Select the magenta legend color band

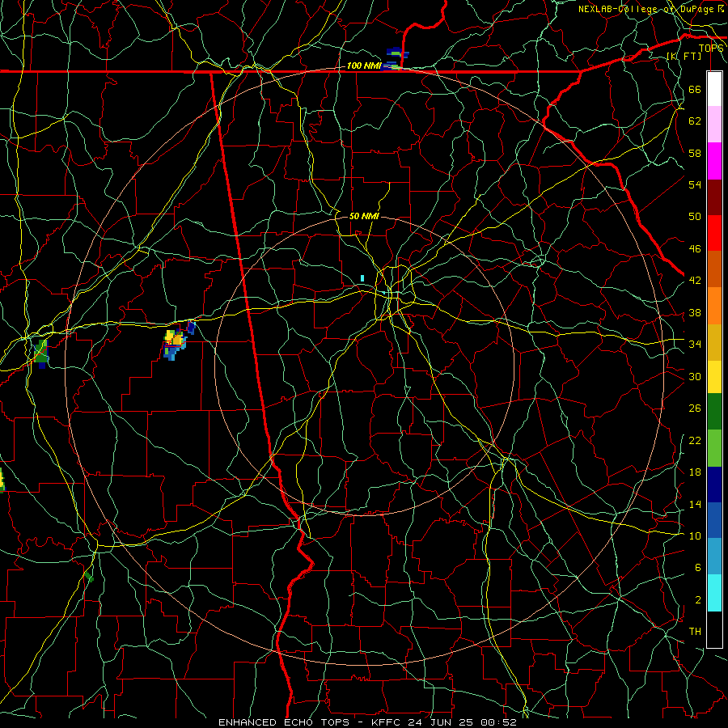[x=714, y=161]
